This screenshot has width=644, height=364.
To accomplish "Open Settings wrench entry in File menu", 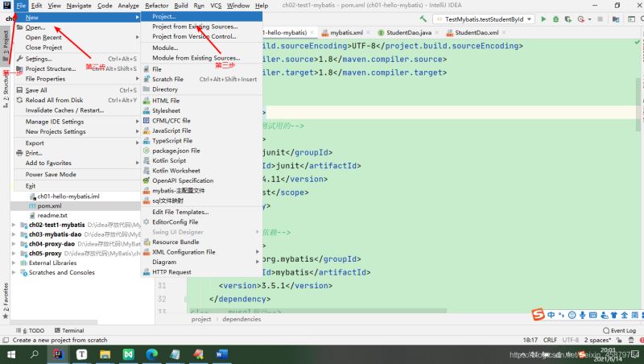I will tap(76, 59).
